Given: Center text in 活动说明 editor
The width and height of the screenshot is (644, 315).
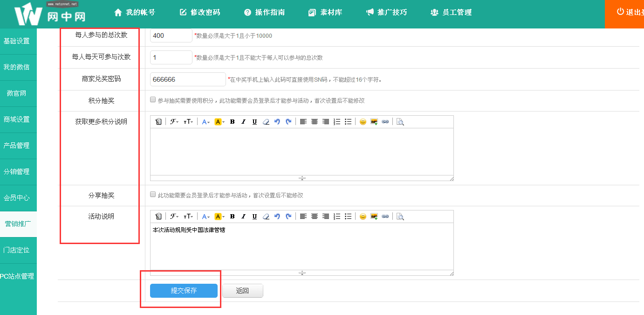Looking at the screenshot, I should coord(315,217).
